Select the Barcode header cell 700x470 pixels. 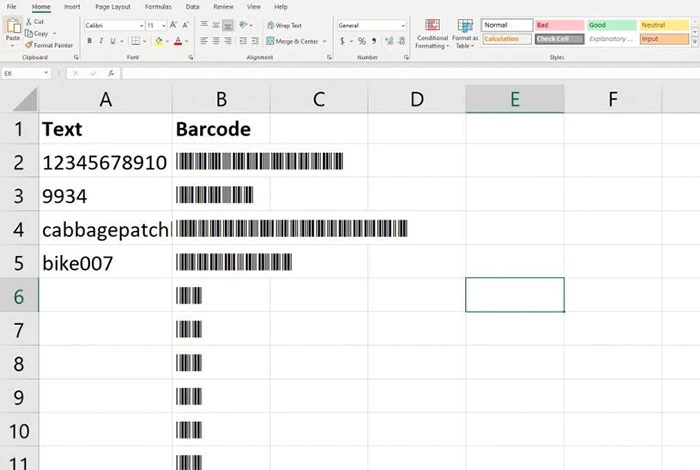tap(221, 129)
